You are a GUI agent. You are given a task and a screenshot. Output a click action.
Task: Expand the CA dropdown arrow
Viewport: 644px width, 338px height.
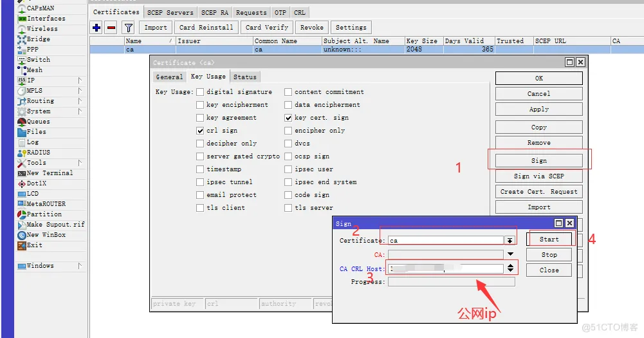(x=510, y=255)
